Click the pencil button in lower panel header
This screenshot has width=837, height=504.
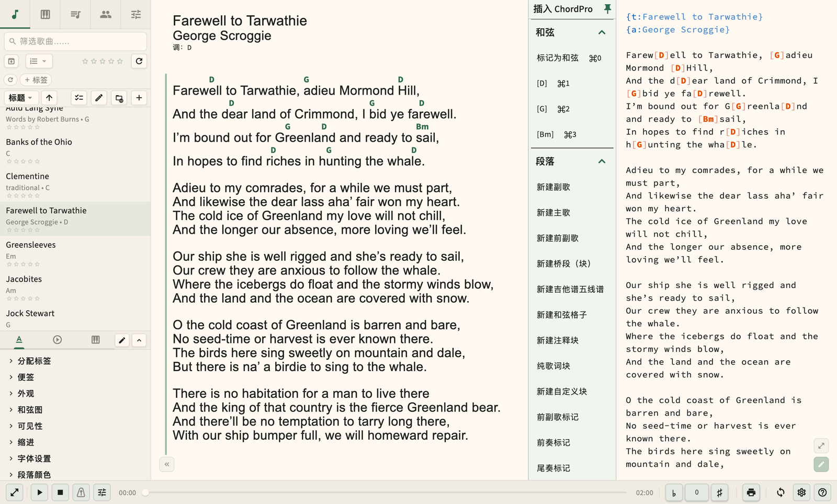[122, 340]
